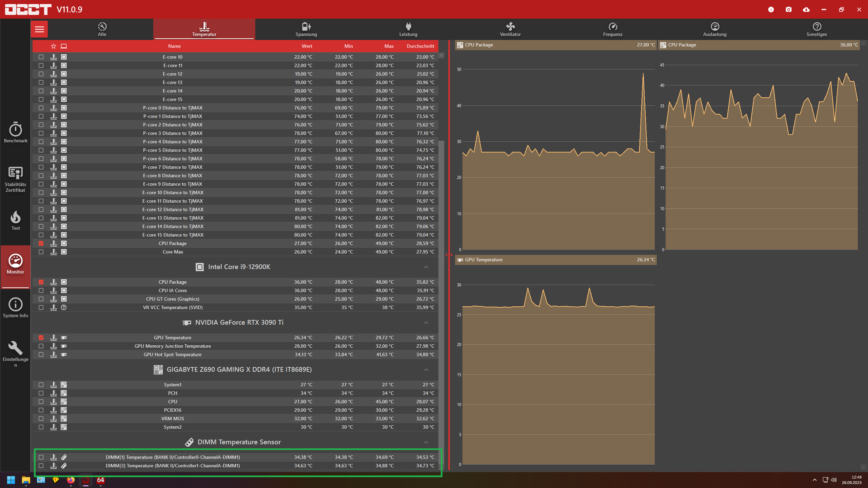The height and width of the screenshot is (488, 868).
Task: Open the hamburger menu button
Action: (39, 29)
